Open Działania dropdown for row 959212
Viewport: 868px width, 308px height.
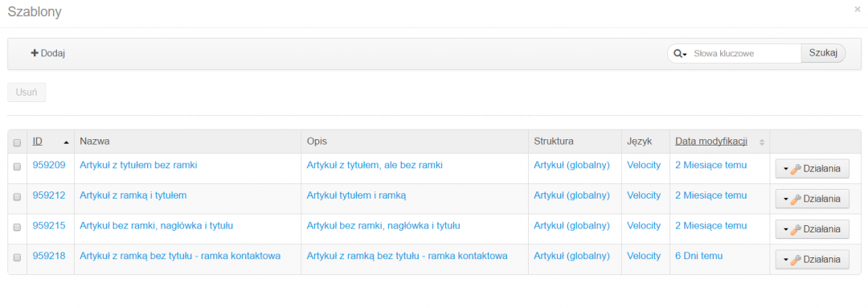click(x=812, y=199)
